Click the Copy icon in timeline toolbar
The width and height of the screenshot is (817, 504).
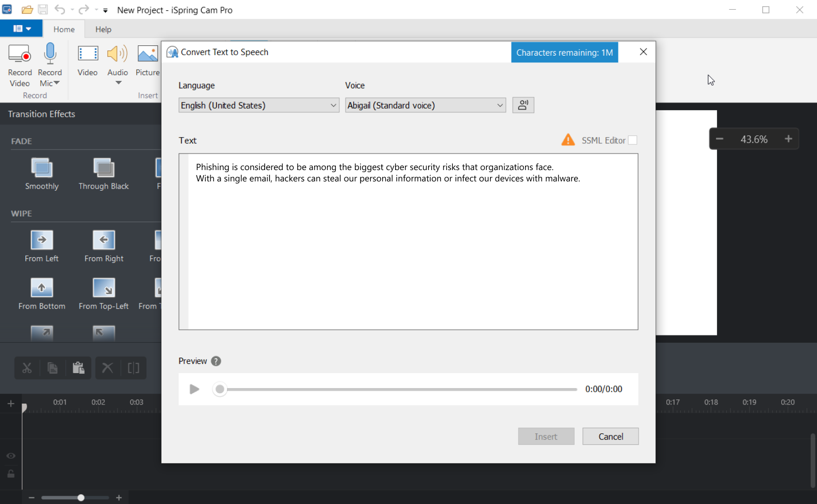coord(52,368)
